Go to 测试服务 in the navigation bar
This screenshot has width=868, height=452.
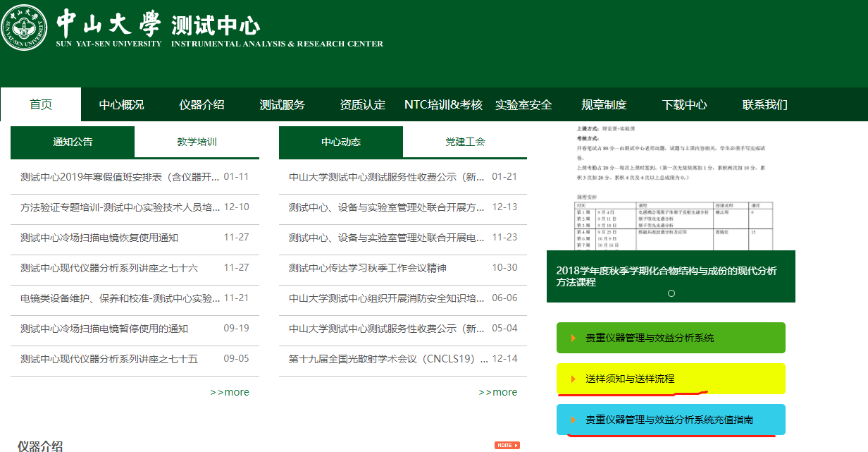[x=282, y=105]
